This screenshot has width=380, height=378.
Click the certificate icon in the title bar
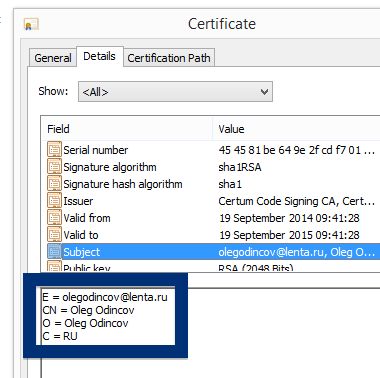click(31, 24)
